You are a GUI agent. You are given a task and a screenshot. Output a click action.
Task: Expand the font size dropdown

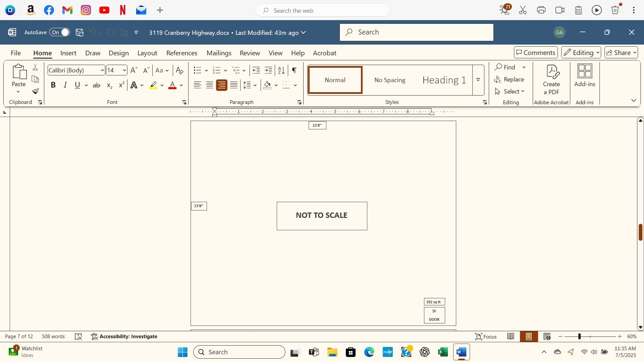[124, 70]
